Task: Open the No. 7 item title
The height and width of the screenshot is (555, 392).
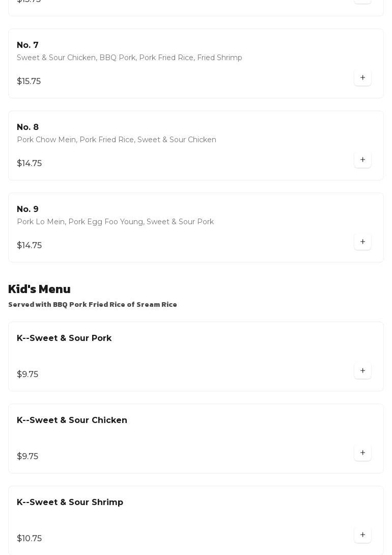Action: click(27, 45)
